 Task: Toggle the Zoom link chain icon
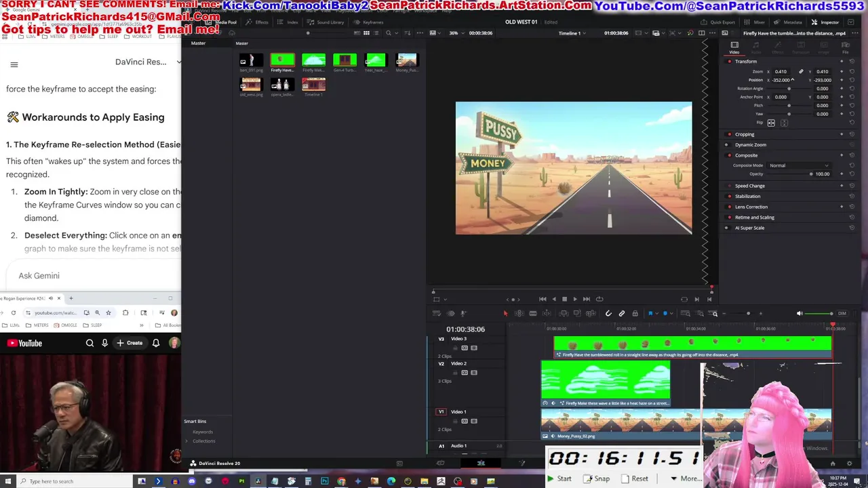tap(801, 71)
